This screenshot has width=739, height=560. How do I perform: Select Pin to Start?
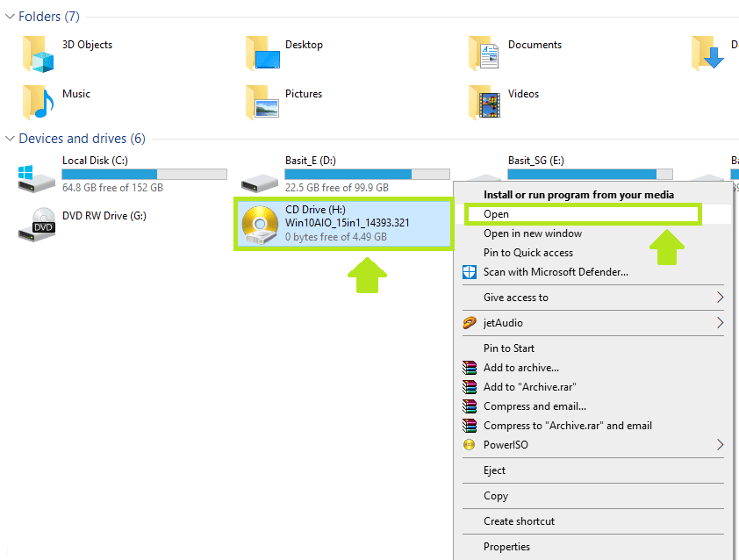pyautogui.click(x=593, y=348)
